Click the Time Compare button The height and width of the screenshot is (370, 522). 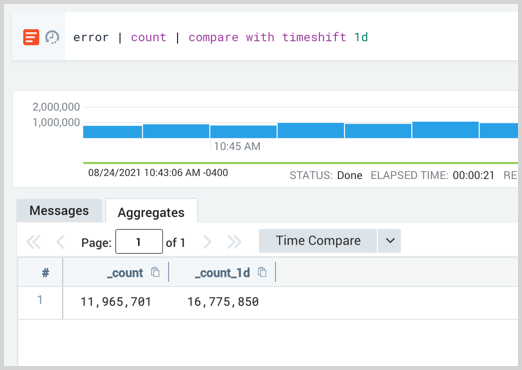(318, 241)
